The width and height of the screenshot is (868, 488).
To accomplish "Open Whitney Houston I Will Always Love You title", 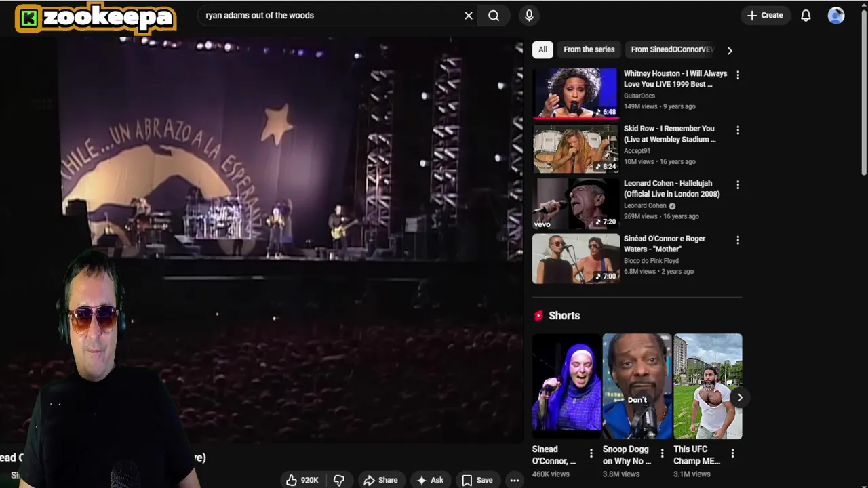I will click(675, 79).
